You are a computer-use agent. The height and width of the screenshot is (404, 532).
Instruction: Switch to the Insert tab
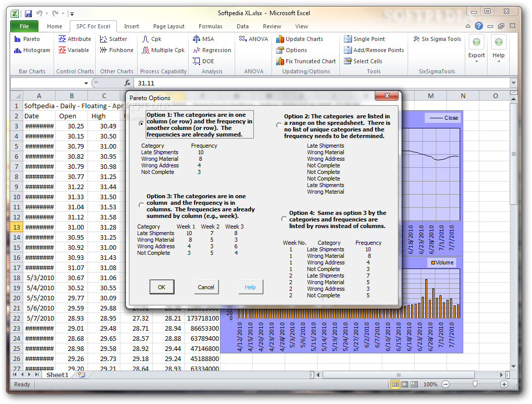tap(131, 26)
